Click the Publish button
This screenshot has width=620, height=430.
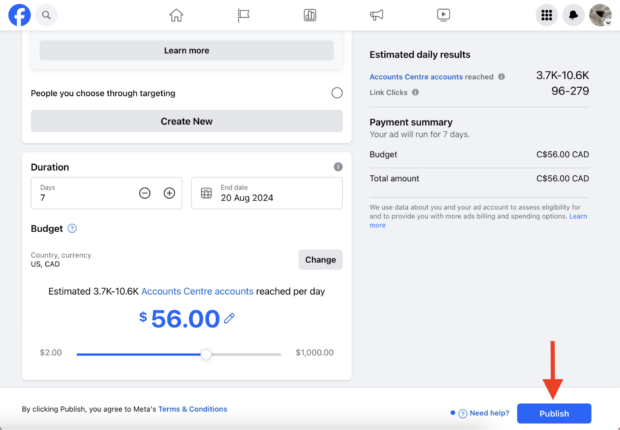pos(554,413)
